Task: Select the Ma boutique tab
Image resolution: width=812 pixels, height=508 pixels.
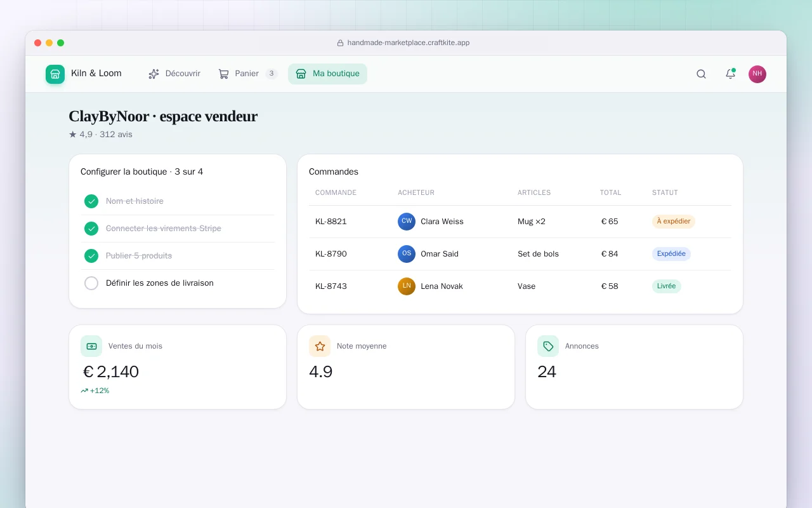Action: click(327, 74)
